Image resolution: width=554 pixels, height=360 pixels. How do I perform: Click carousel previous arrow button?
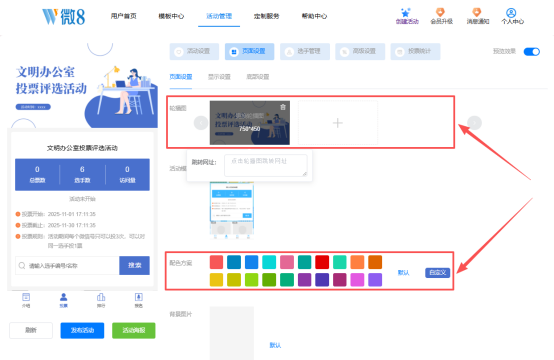pos(201,123)
